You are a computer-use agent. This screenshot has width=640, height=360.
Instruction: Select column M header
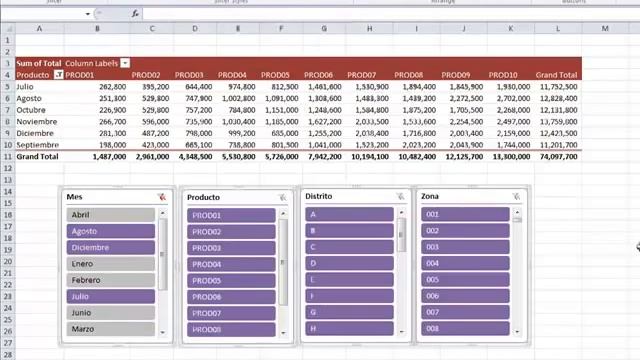605,29
